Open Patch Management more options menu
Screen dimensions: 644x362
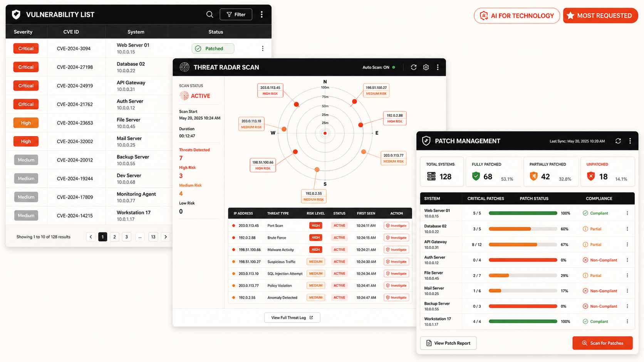(x=630, y=141)
